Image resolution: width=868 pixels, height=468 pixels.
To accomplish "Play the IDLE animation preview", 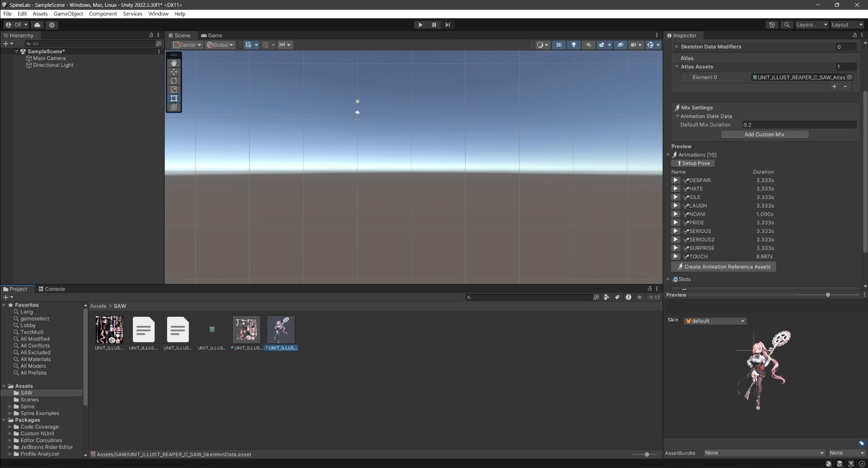I will tap(675, 197).
